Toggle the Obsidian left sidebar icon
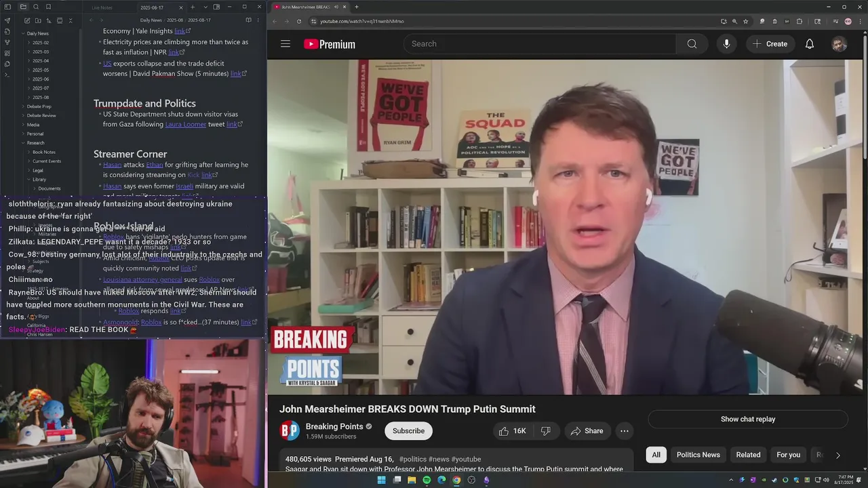Viewport: 868px width, 488px height. click(x=7, y=7)
